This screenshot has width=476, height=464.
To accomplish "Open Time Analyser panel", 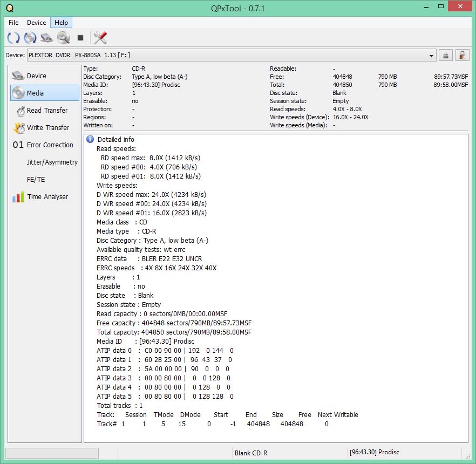I will click(x=45, y=197).
